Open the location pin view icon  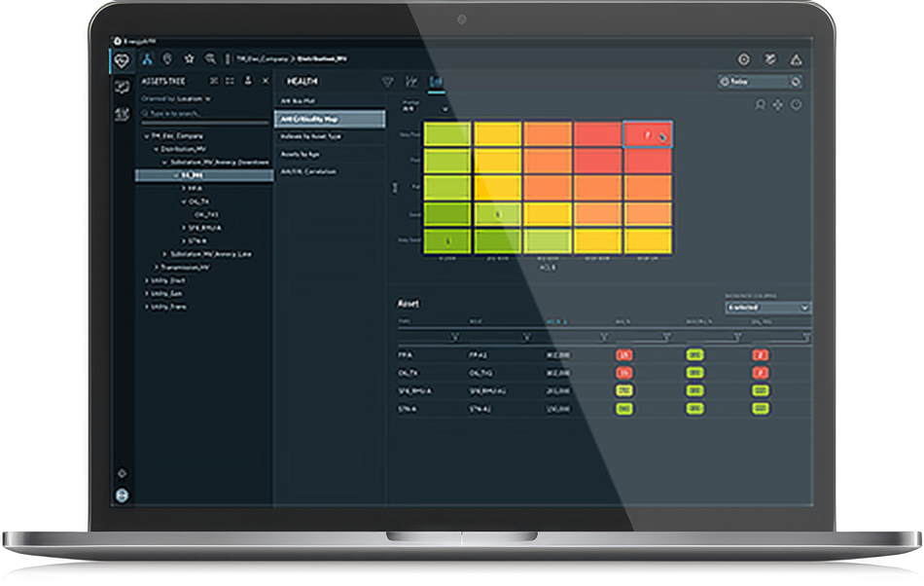click(168, 59)
